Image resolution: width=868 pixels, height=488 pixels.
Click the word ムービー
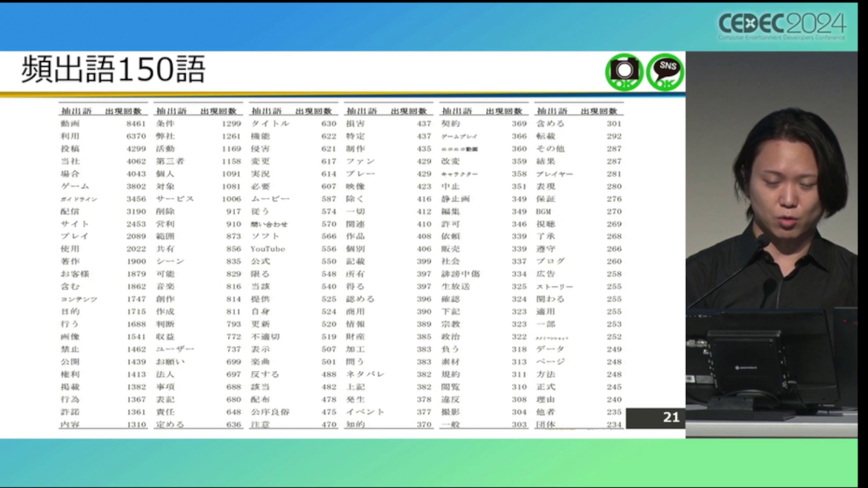(270, 199)
